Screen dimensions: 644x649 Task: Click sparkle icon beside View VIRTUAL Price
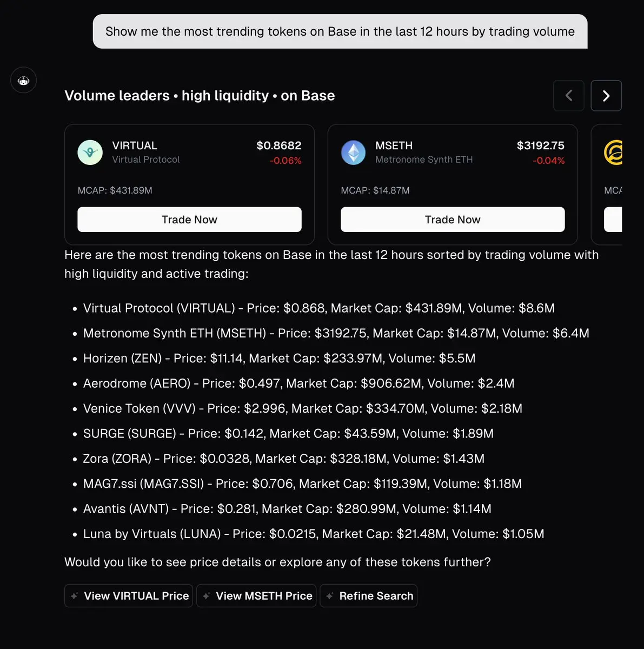coord(75,596)
